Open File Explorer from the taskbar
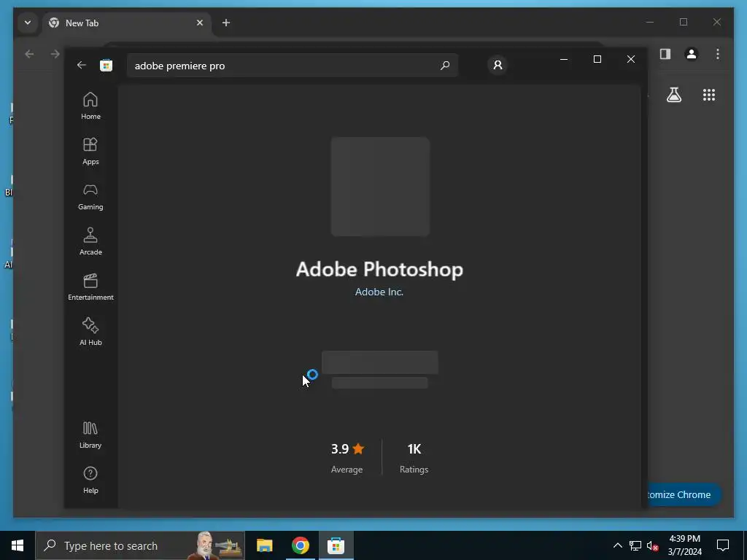 (x=264, y=545)
